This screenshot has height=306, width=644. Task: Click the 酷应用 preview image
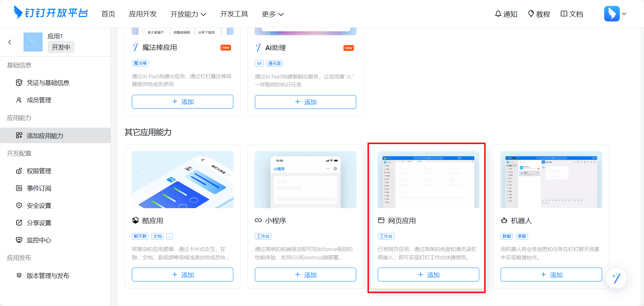pyautogui.click(x=182, y=179)
